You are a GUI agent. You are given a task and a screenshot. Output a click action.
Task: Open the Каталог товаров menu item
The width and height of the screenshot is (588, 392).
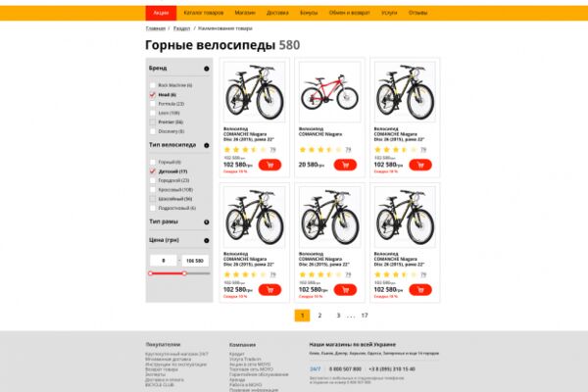coord(203,13)
